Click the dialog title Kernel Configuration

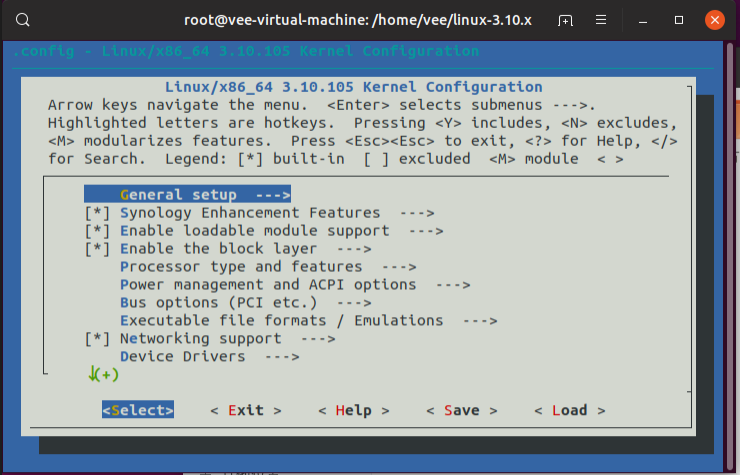(353, 87)
